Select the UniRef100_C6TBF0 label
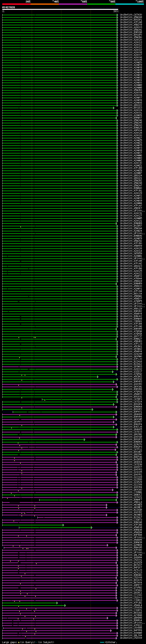The width and height of the screenshot is (146, 644). click(131, 399)
